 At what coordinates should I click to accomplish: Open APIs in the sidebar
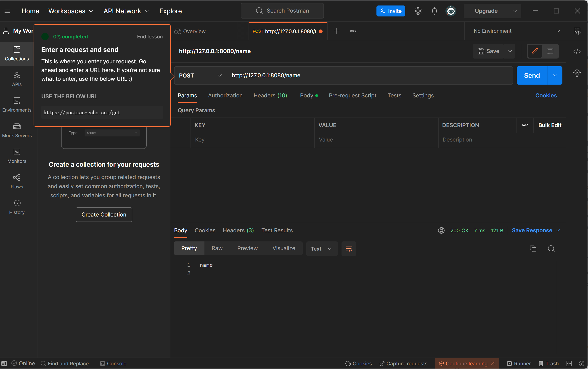click(x=17, y=79)
